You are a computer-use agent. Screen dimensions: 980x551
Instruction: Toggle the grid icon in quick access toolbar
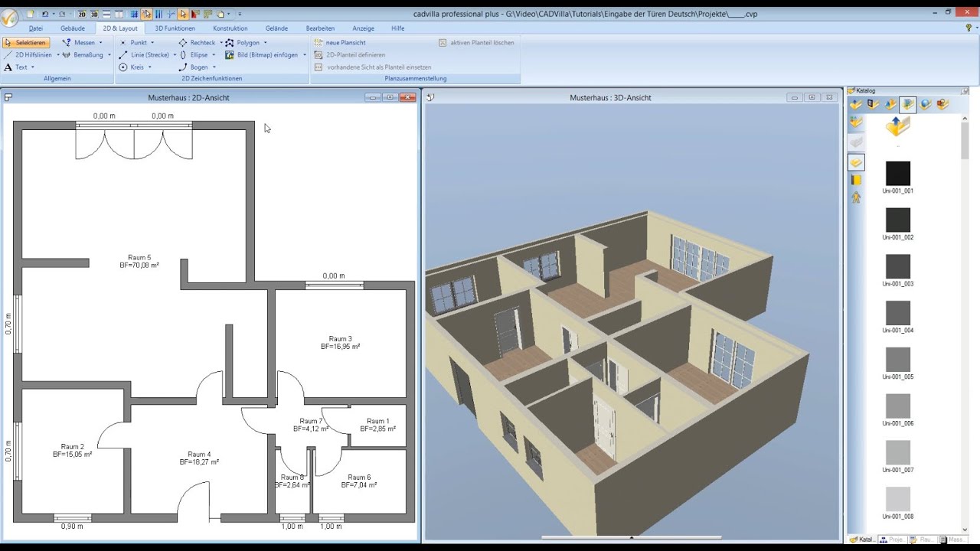(135, 14)
